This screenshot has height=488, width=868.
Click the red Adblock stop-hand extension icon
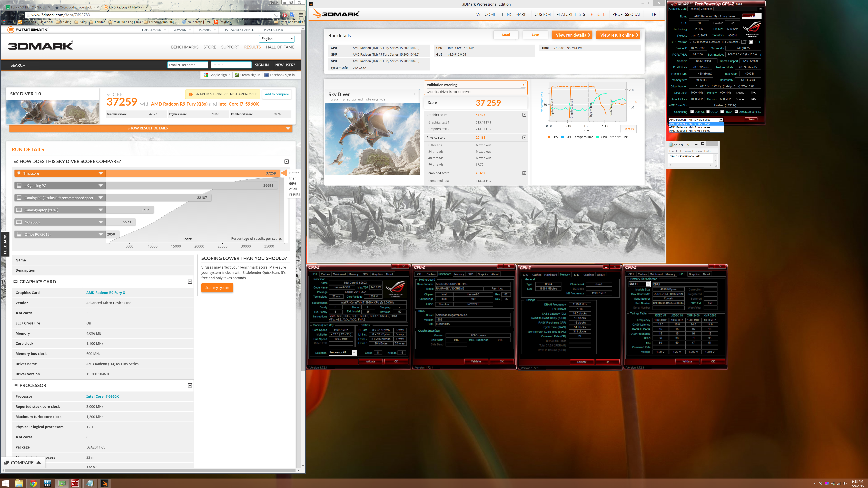coord(284,15)
